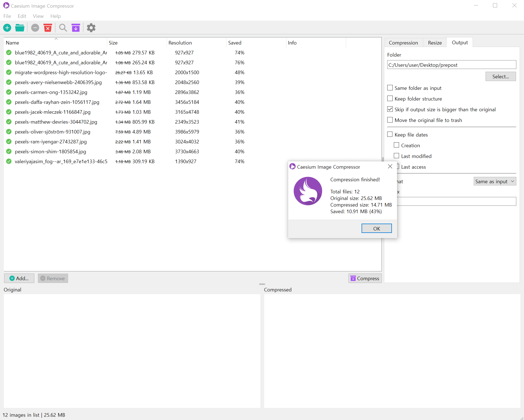
Task: Sort list by Size column header
Action: (x=137, y=43)
